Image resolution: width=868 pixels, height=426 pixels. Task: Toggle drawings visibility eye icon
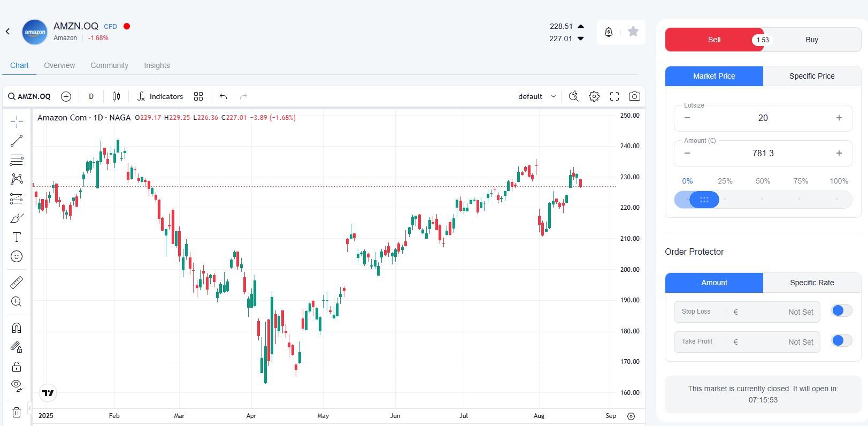pyautogui.click(x=17, y=385)
